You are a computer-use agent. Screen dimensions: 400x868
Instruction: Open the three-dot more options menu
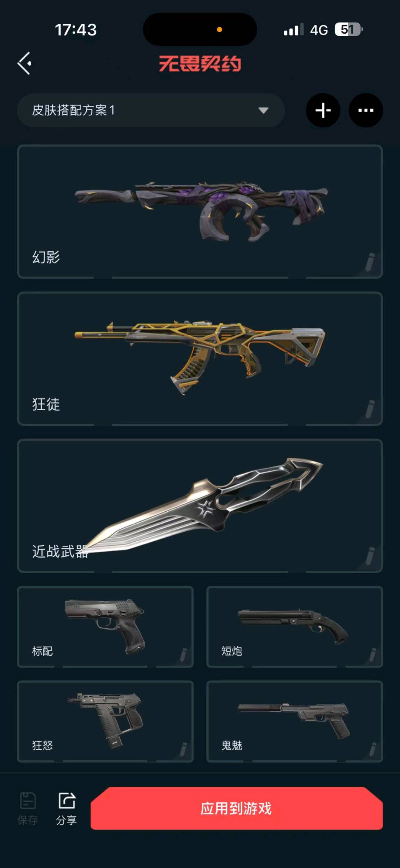[x=366, y=110]
